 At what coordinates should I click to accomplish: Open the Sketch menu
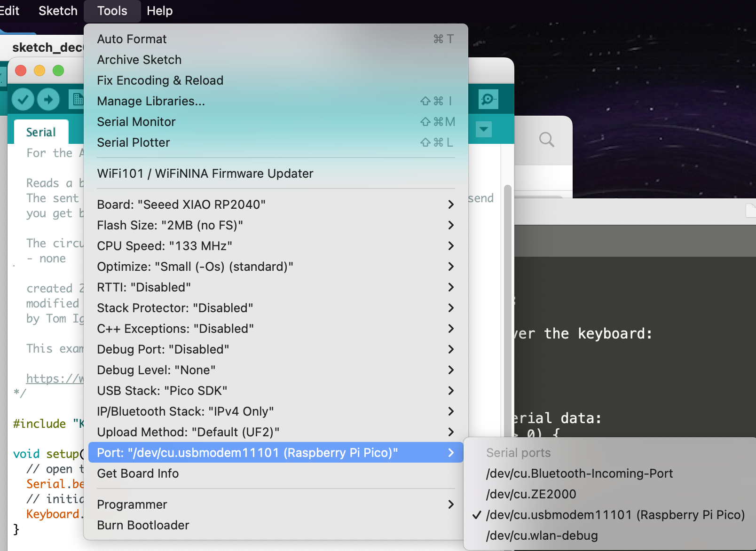pos(58,11)
